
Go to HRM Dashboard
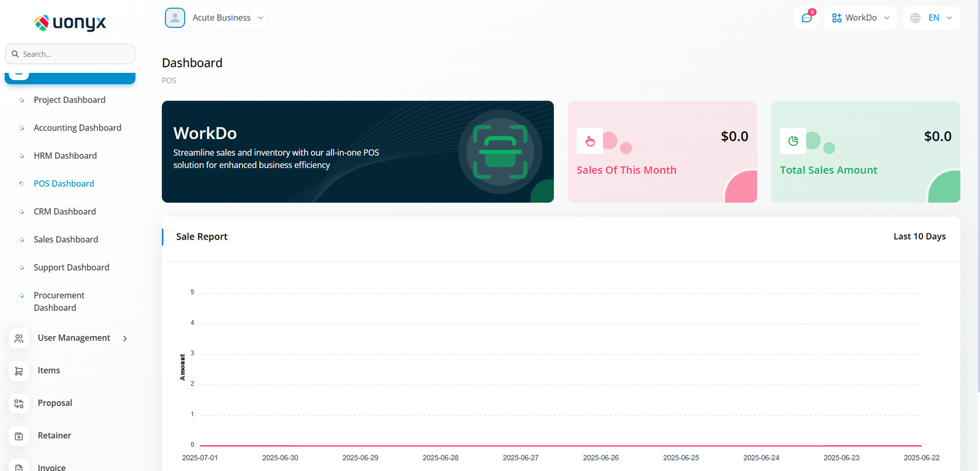(65, 156)
